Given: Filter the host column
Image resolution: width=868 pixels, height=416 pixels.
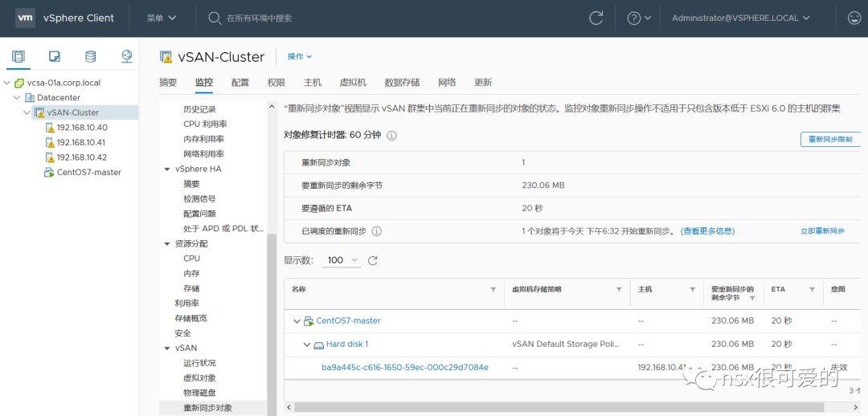Looking at the screenshot, I should point(693,289).
